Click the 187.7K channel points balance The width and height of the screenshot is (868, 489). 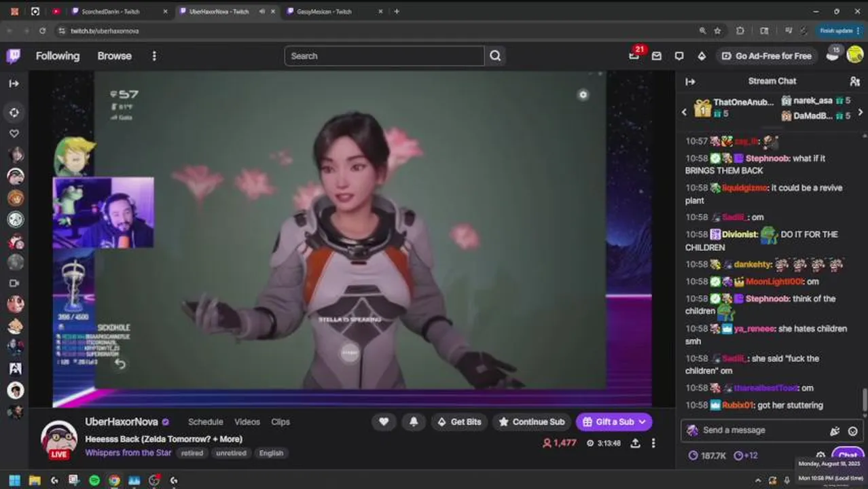coord(707,456)
